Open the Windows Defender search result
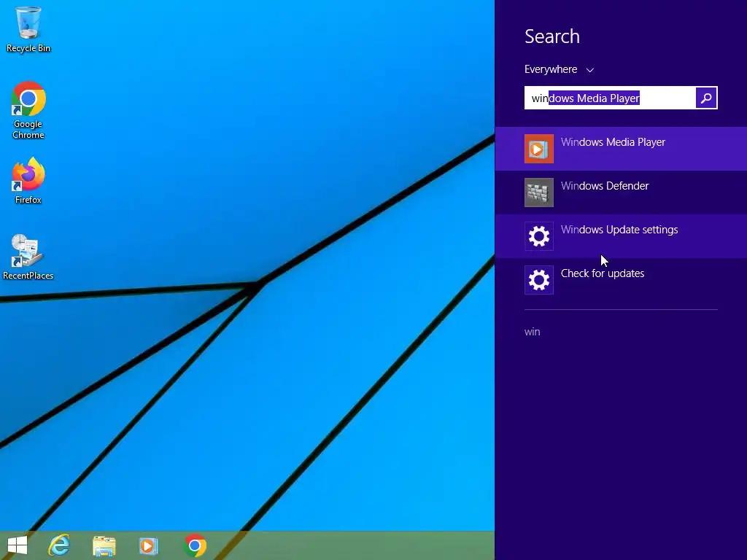Image resolution: width=747 pixels, height=560 pixels. 621,192
